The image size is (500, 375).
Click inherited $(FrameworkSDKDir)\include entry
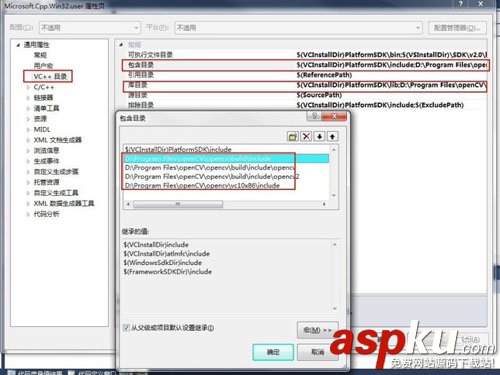coord(168,272)
